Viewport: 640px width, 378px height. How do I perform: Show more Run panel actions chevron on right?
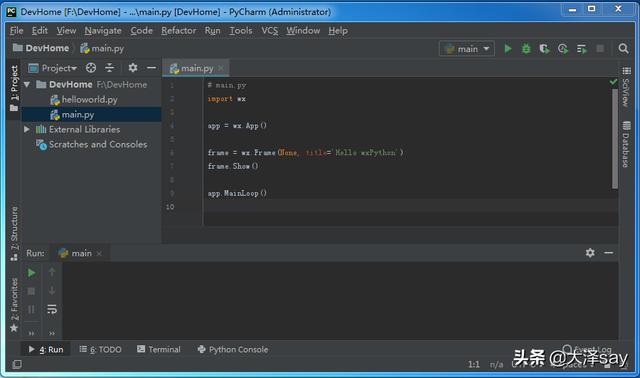(52, 333)
